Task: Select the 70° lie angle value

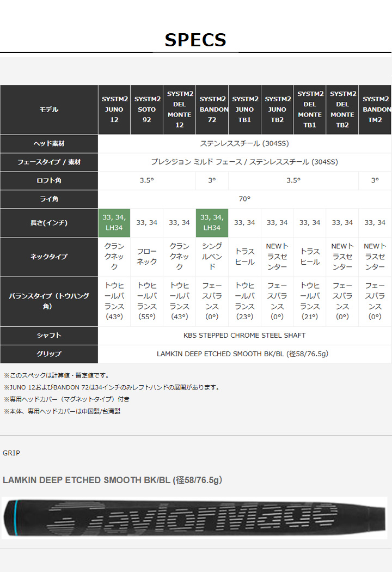Action: (244, 199)
